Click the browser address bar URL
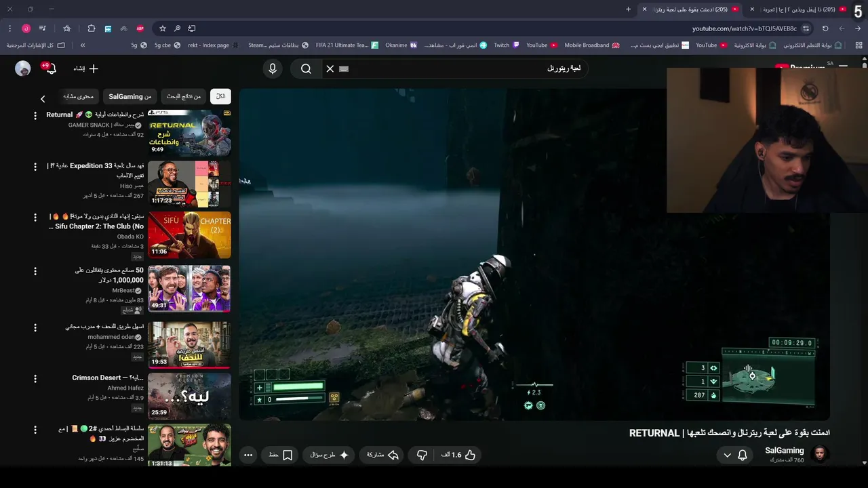This screenshot has height=488, width=868. [744, 28]
